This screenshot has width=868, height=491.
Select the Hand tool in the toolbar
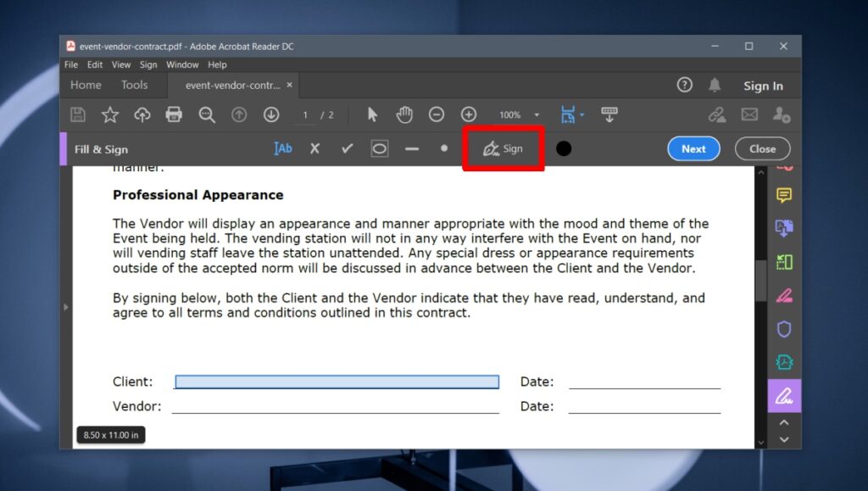click(x=404, y=114)
